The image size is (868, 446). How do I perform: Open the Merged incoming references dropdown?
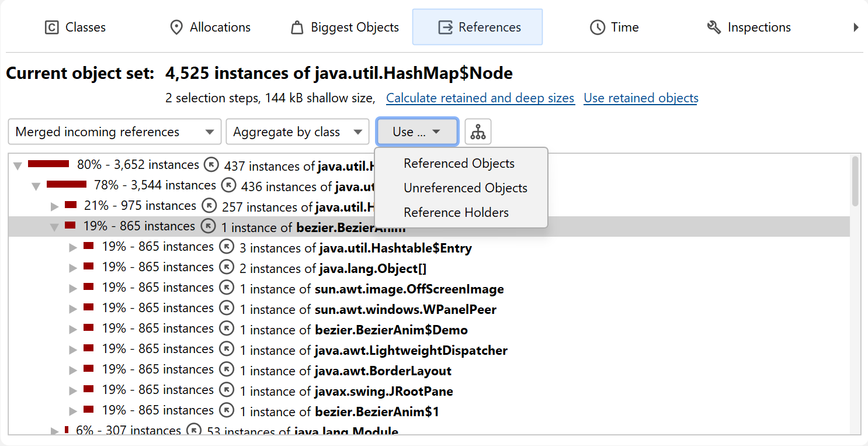[114, 132]
